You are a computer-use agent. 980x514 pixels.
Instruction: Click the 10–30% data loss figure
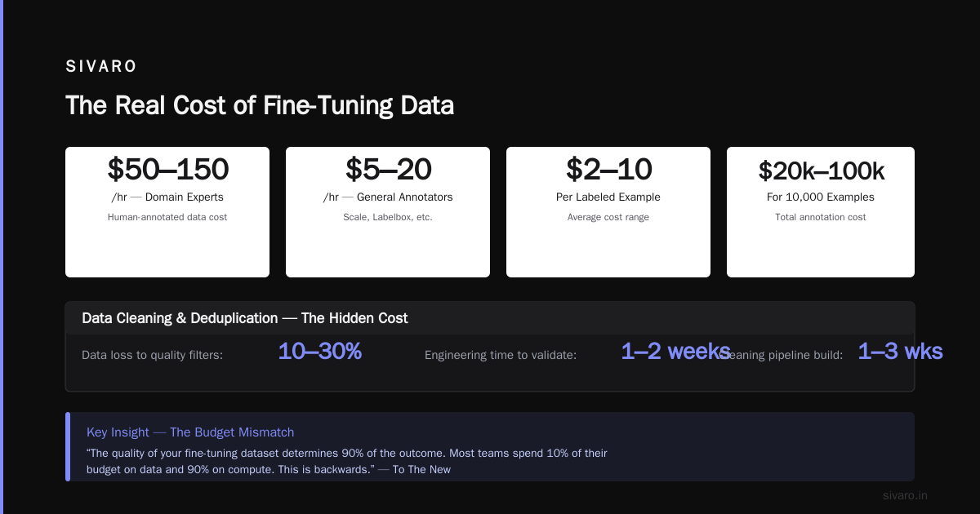point(319,351)
